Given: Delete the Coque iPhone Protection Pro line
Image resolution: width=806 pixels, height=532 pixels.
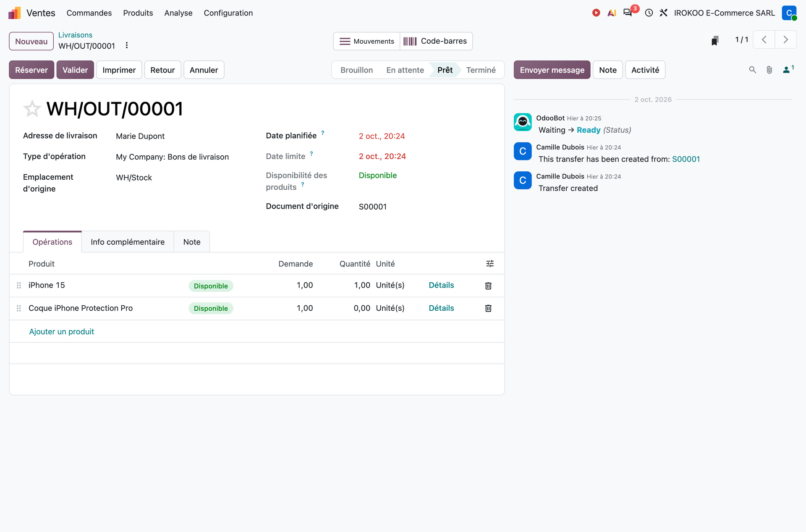Looking at the screenshot, I should (488, 308).
